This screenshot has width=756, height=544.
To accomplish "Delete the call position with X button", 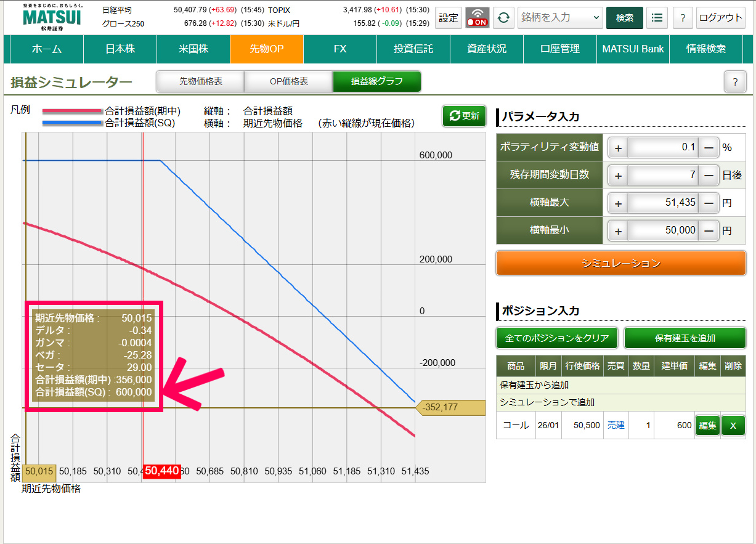I will pos(733,425).
